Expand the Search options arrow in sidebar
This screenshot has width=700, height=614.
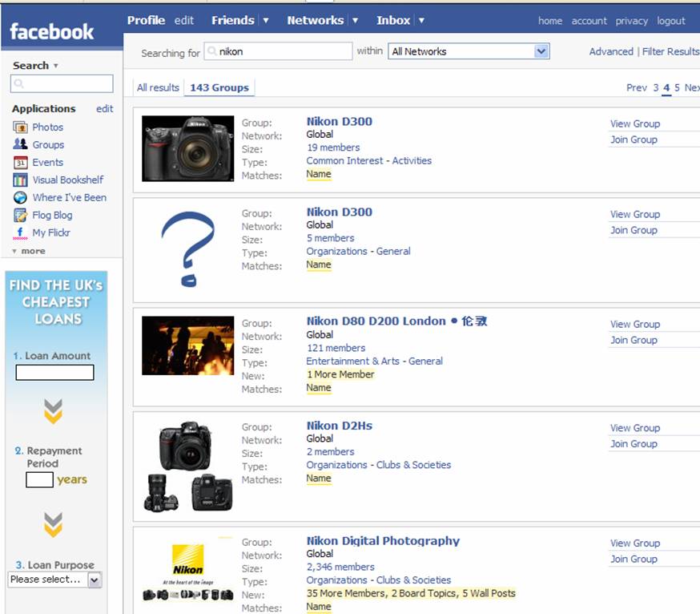(x=56, y=66)
